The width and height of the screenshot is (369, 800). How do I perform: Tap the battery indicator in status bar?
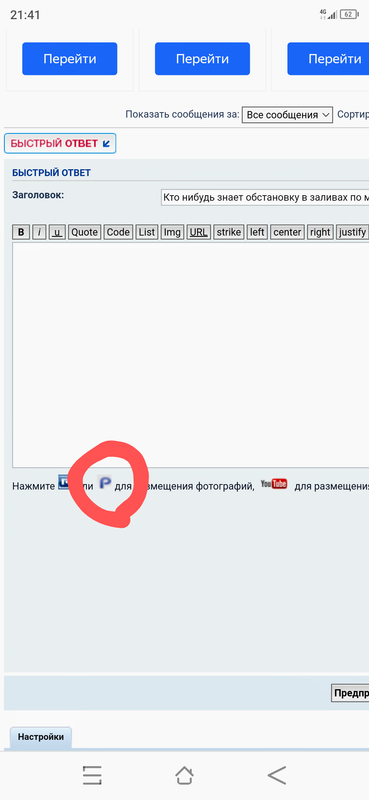click(349, 14)
